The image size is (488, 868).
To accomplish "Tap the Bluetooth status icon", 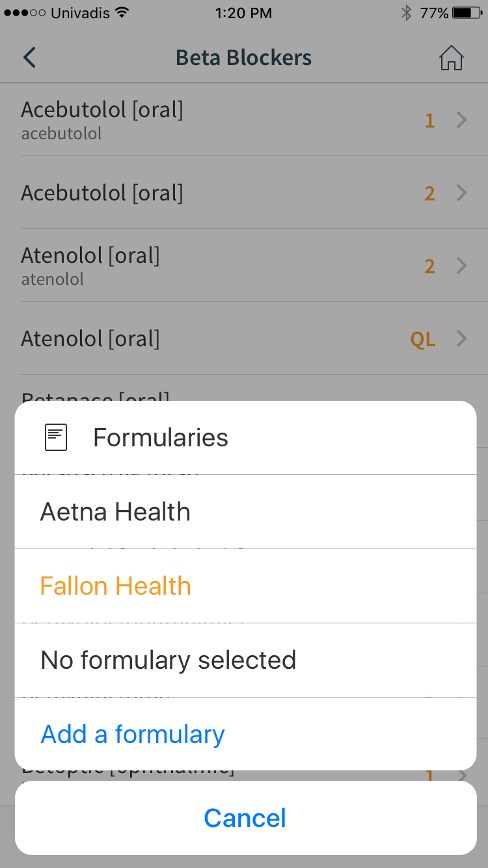I will pos(406,12).
